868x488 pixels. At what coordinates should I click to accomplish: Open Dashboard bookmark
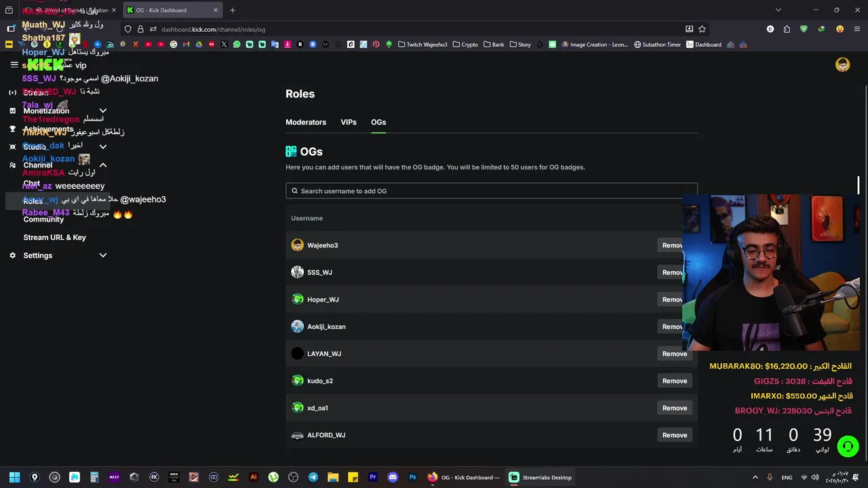click(703, 45)
